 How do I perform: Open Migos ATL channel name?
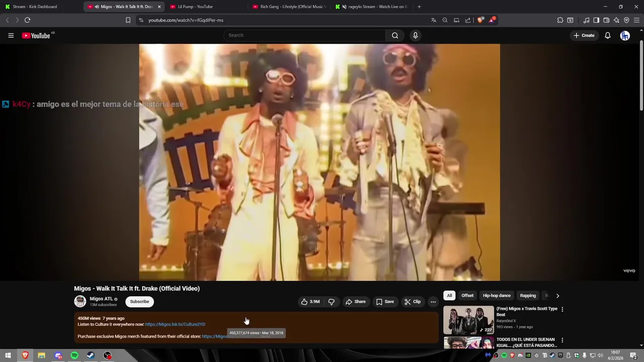click(101, 299)
